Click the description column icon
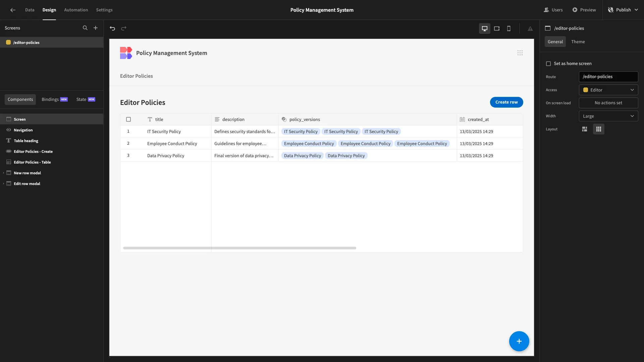This screenshot has width=644, height=362. [217, 120]
